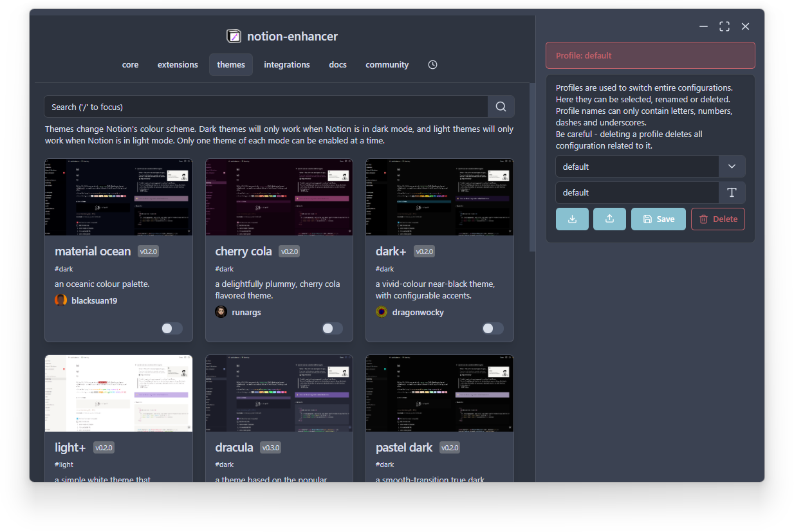Open the integrations tab
Image resolution: width=794 pixels, height=532 pixels.
coord(286,65)
